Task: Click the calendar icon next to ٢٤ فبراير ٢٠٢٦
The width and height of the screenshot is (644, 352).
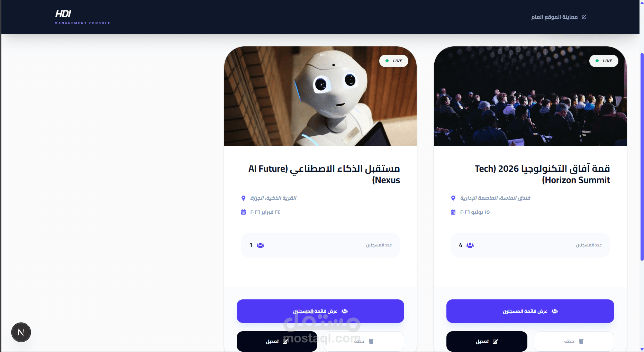Action: [243, 212]
